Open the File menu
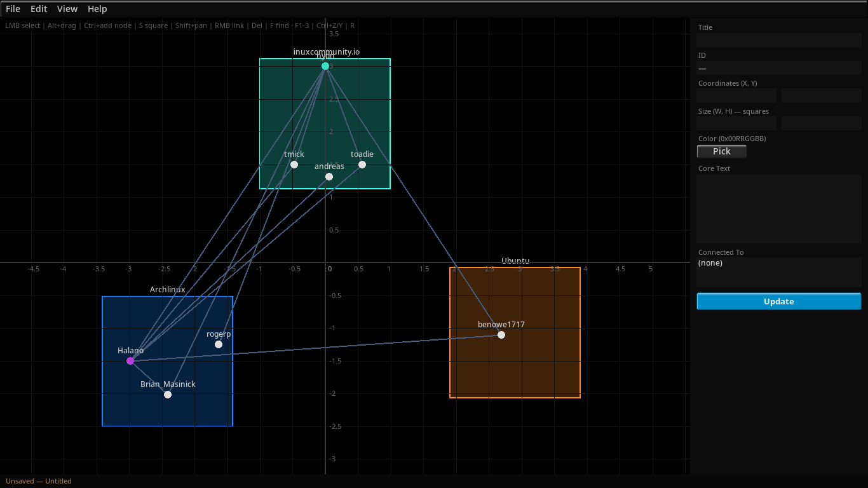 (13, 9)
